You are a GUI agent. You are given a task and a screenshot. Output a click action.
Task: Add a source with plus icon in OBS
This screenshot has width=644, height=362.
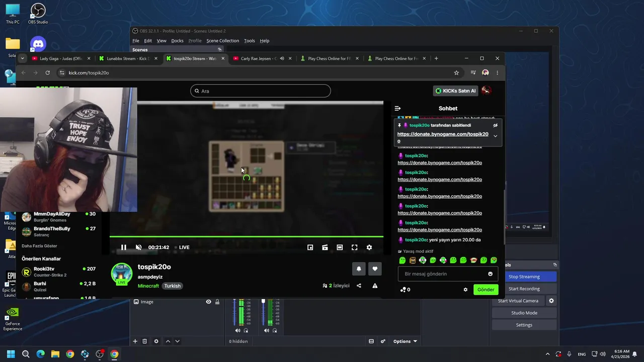pyautogui.click(x=135, y=341)
